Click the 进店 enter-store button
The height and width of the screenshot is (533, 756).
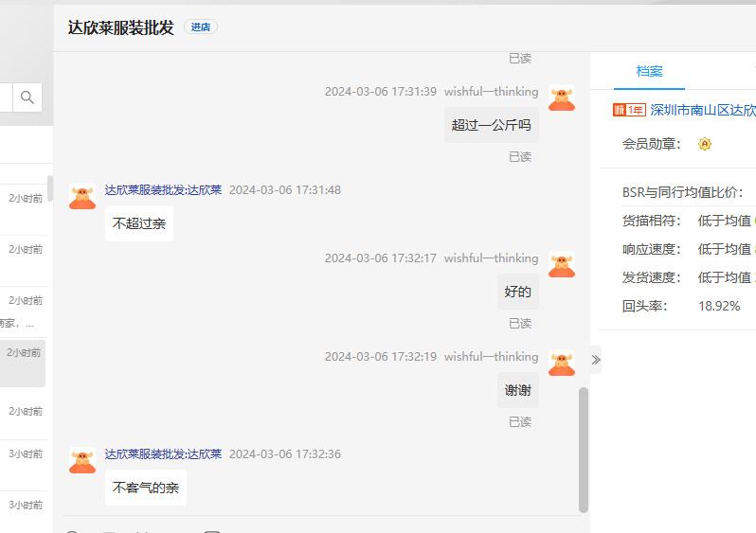(201, 27)
